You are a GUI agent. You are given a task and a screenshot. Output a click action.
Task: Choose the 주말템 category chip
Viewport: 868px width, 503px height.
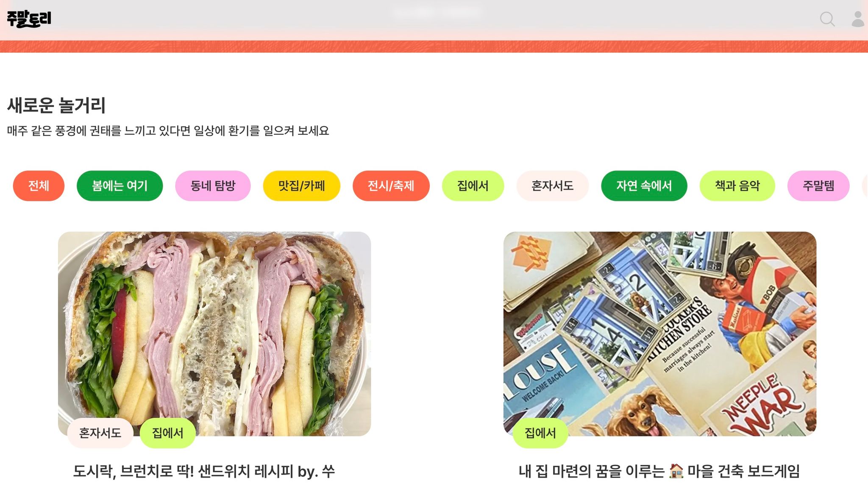818,186
